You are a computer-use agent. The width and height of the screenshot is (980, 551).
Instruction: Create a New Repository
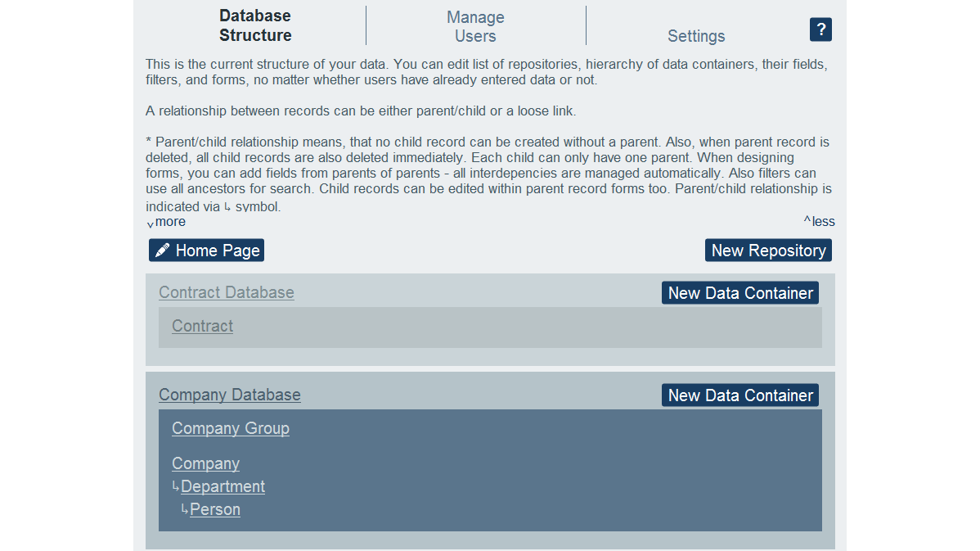click(x=768, y=250)
